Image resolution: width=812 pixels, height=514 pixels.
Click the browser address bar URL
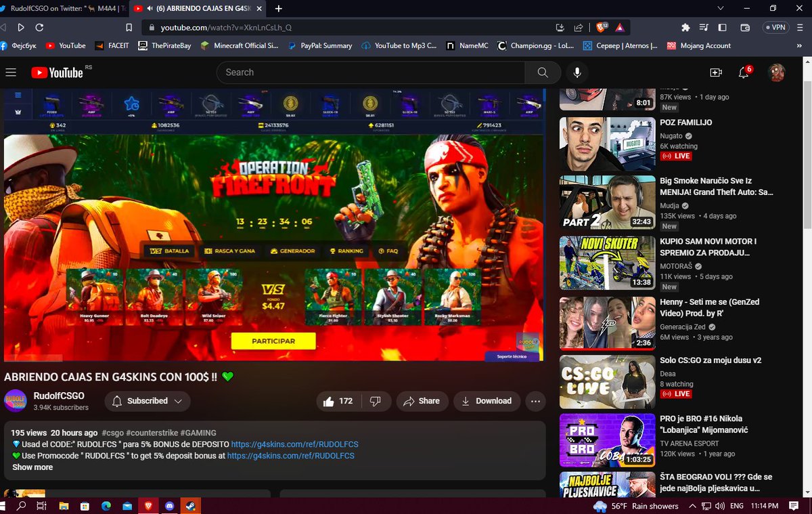[226, 28]
